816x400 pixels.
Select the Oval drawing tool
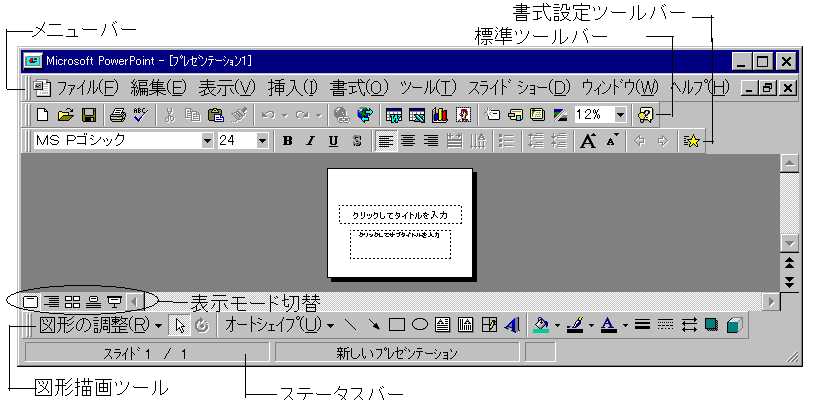point(420,326)
